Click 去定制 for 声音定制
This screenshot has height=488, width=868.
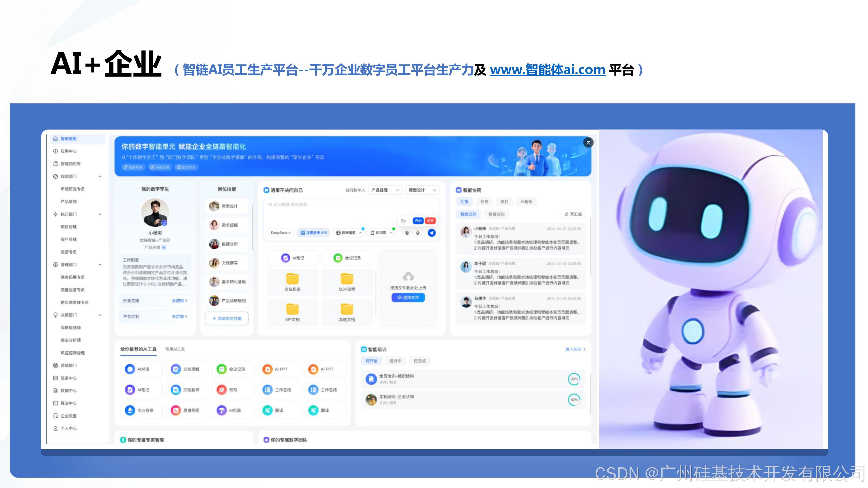[x=179, y=316]
